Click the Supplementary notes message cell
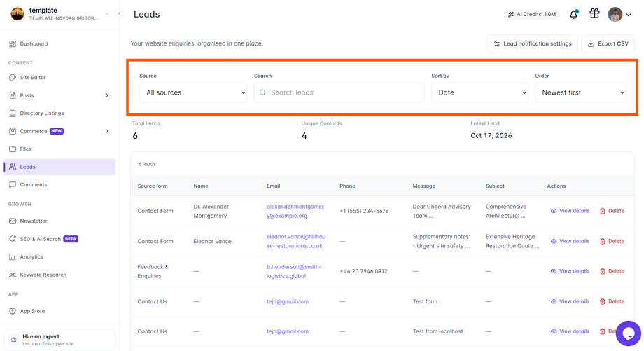Screen dimensions: 644x351 [442, 241]
